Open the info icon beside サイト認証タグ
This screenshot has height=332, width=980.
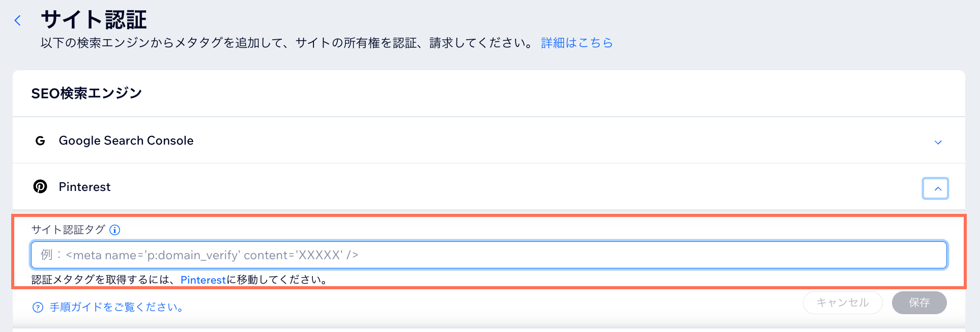(115, 230)
